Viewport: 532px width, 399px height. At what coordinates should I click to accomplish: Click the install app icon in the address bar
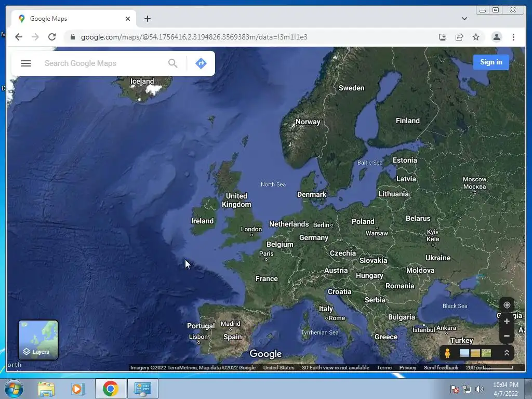tap(443, 37)
